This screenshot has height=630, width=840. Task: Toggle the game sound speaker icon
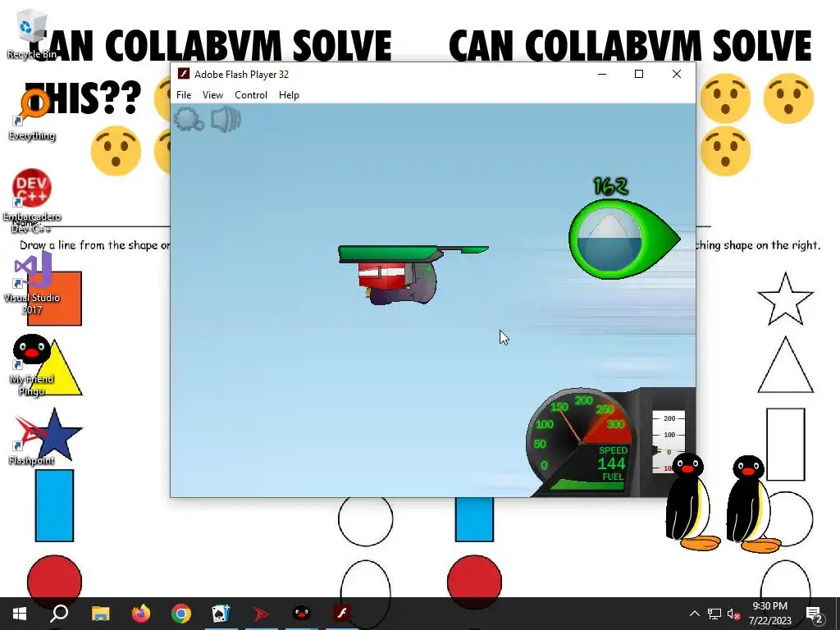coord(226,119)
